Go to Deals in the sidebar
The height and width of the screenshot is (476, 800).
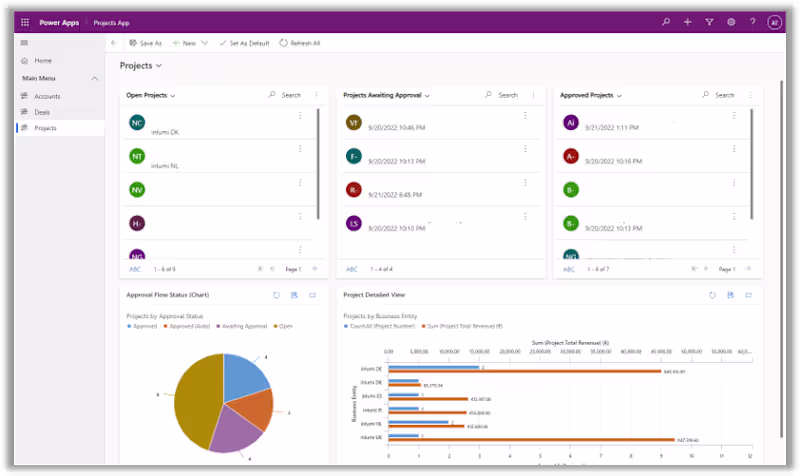click(42, 112)
